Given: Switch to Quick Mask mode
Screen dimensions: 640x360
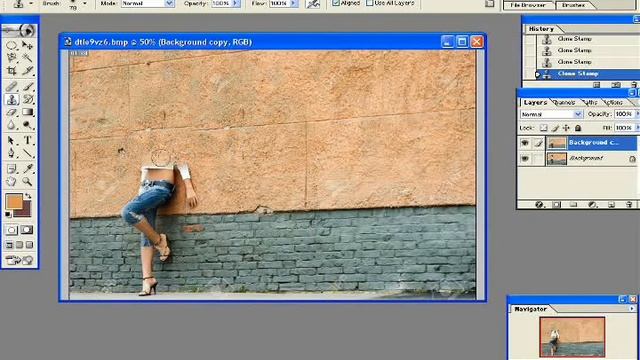Looking at the screenshot, I should (27, 230).
